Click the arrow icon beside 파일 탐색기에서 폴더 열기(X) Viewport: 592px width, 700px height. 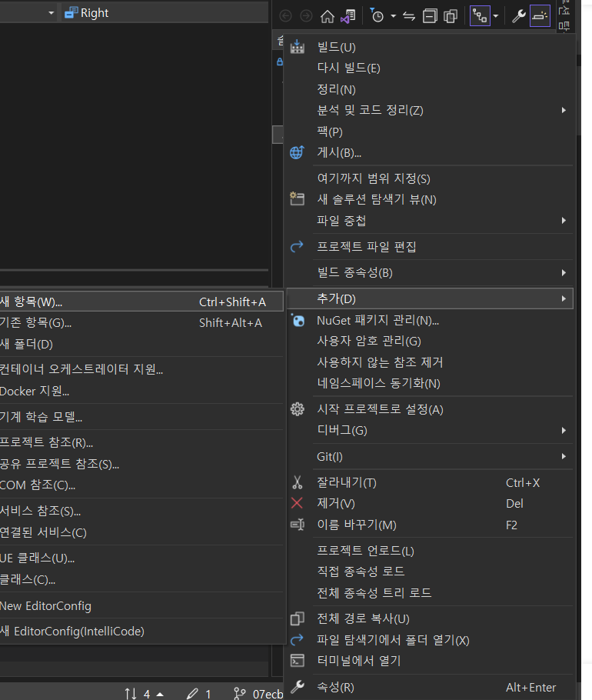point(297,640)
